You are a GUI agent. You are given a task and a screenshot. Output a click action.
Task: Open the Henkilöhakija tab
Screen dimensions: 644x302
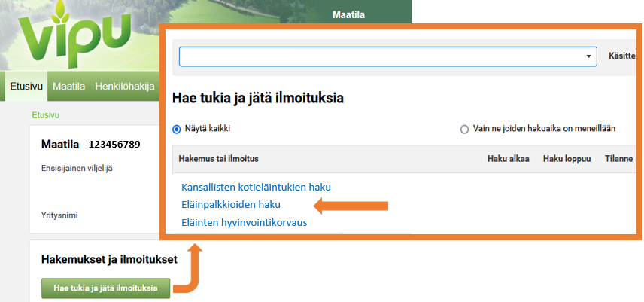[125, 87]
